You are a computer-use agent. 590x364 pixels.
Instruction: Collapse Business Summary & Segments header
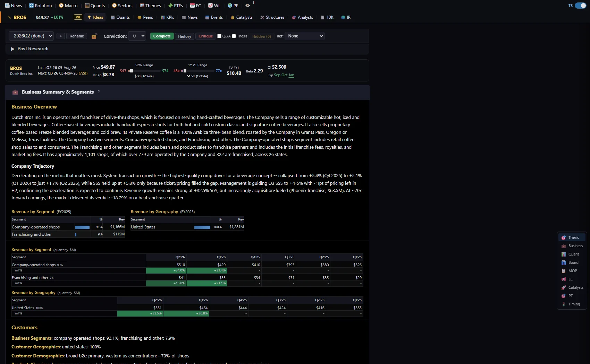click(187, 92)
